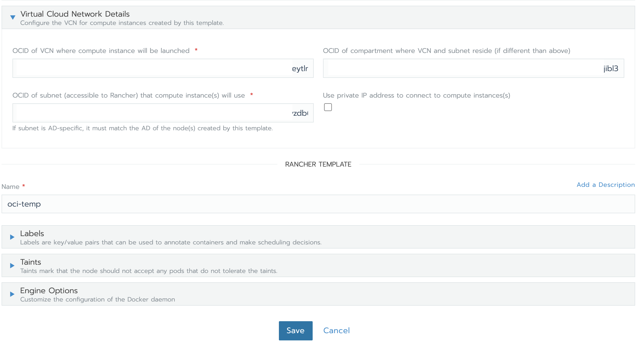Screen dimensions: 644x343
Task: Enable the 'Use private IP address' checkbox
Action: click(328, 107)
